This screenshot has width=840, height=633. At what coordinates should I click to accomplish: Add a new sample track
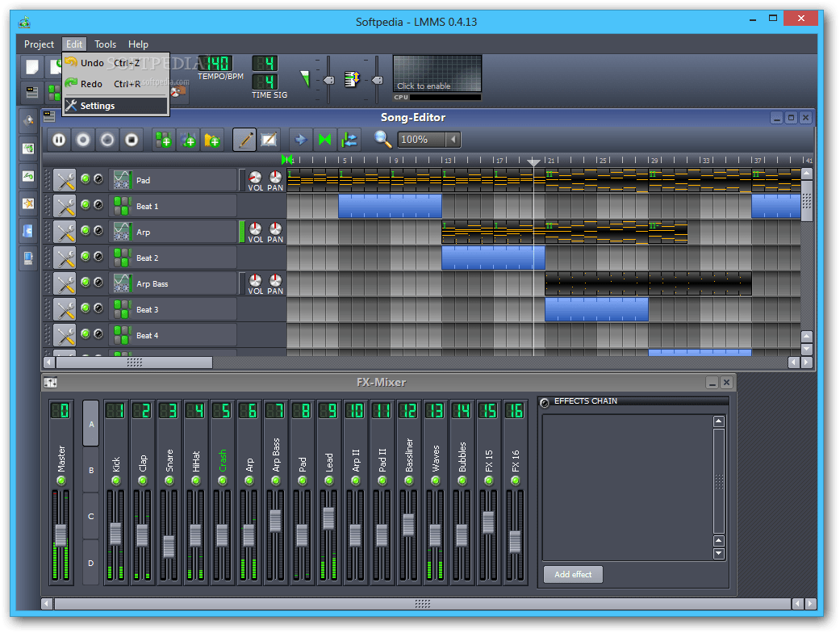187,139
